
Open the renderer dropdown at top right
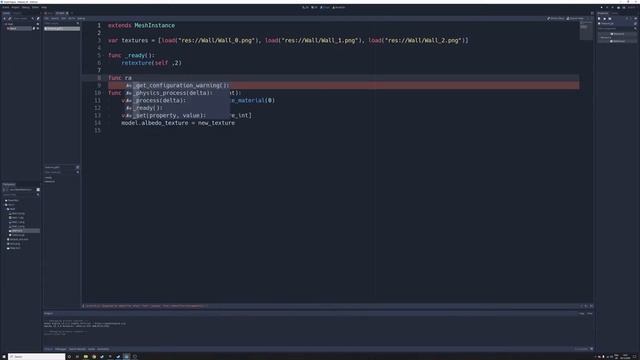coord(632,7)
